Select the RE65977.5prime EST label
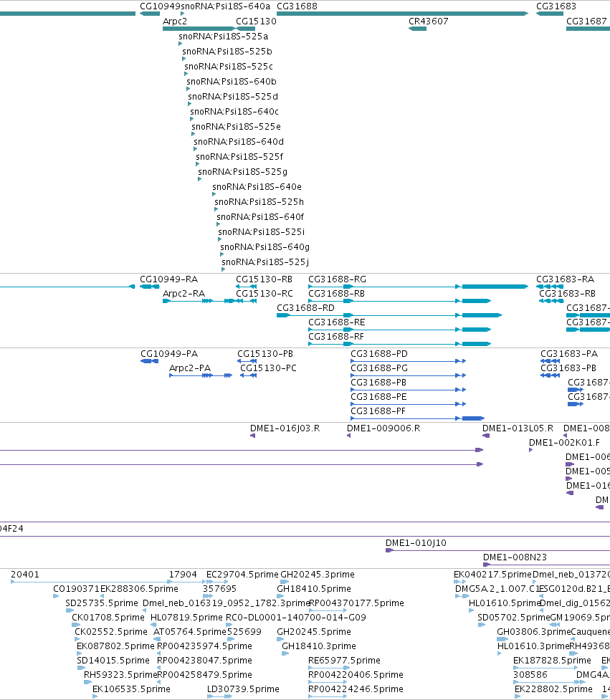 [344, 661]
